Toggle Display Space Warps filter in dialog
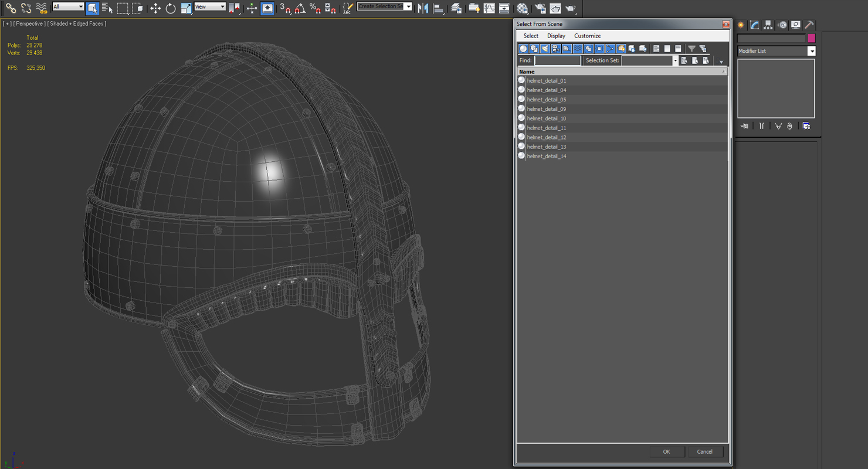 coord(578,49)
